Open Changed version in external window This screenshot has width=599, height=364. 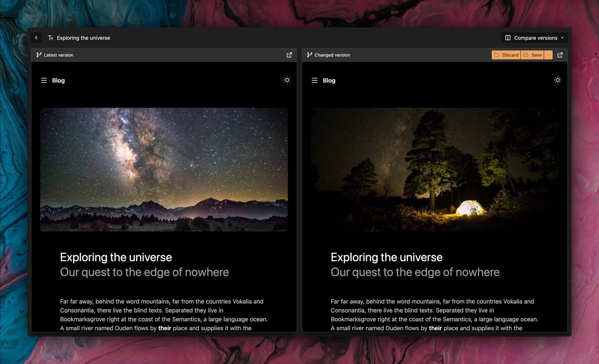coord(560,55)
